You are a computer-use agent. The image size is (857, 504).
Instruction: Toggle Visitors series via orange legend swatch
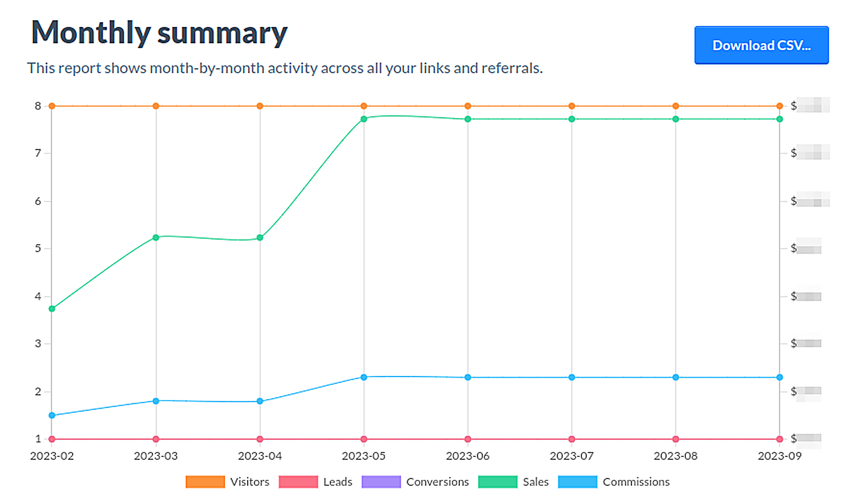pos(205,482)
